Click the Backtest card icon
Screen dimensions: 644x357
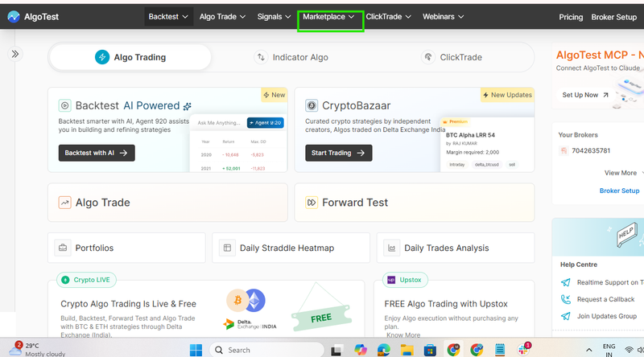point(64,105)
